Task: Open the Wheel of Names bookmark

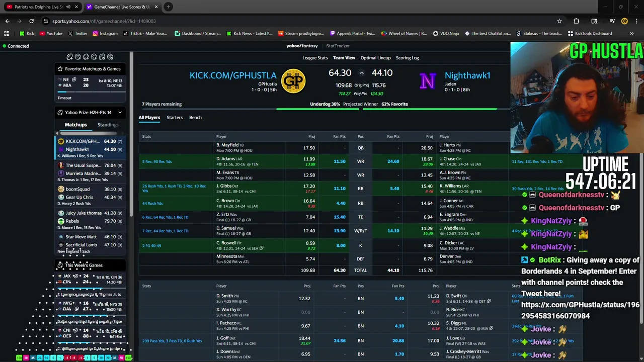Action: pos(404,34)
